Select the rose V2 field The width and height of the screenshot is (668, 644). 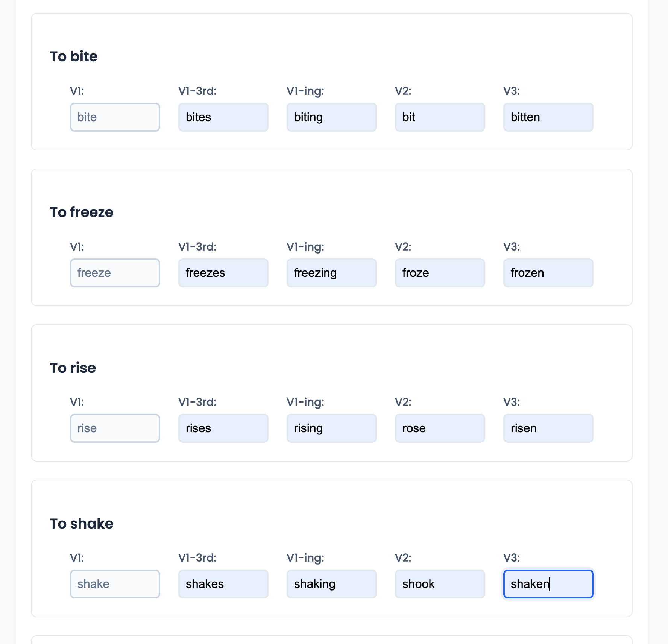[x=440, y=428]
